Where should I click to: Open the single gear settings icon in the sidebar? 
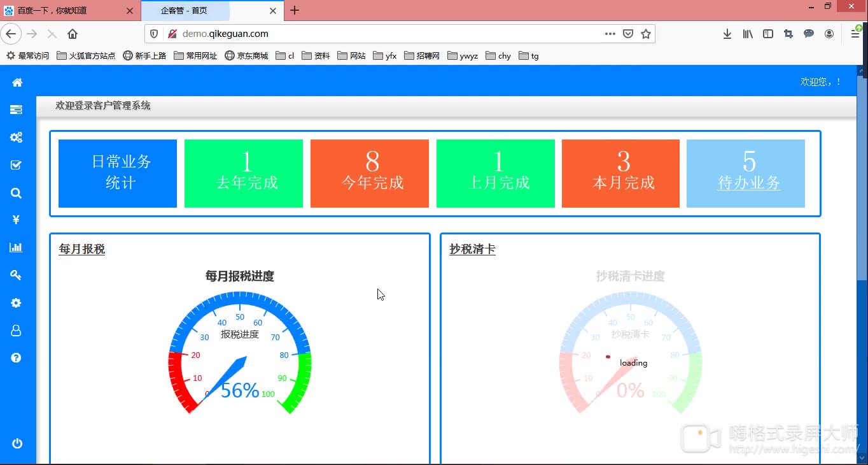[x=17, y=303]
